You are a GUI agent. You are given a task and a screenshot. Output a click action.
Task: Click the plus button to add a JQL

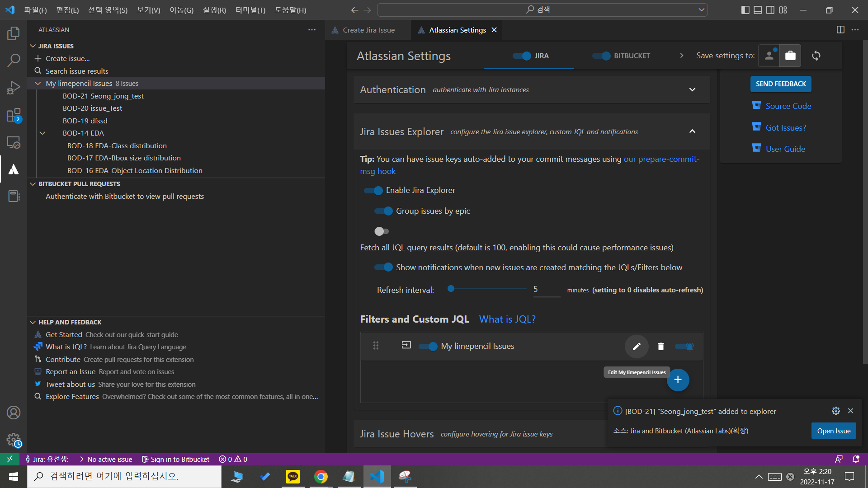pos(678,380)
